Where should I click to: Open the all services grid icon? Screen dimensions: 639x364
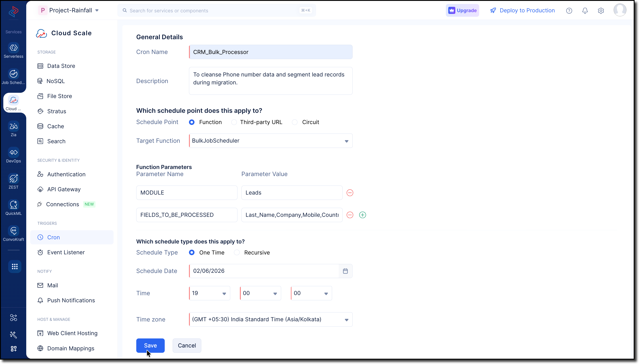click(x=15, y=267)
